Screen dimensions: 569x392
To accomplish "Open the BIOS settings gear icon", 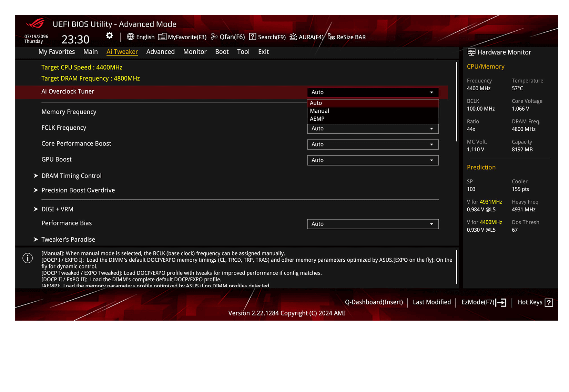I will [x=109, y=36].
